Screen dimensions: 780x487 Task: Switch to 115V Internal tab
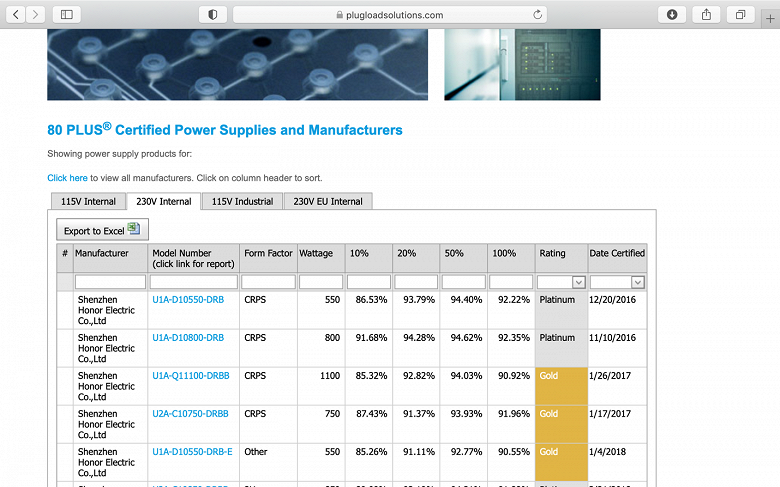click(88, 201)
